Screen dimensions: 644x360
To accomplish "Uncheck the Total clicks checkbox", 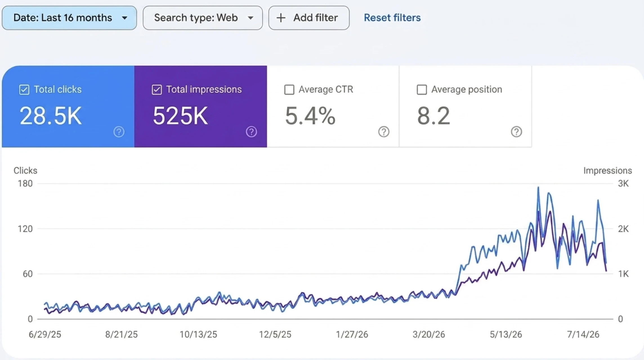I will tap(24, 90).
